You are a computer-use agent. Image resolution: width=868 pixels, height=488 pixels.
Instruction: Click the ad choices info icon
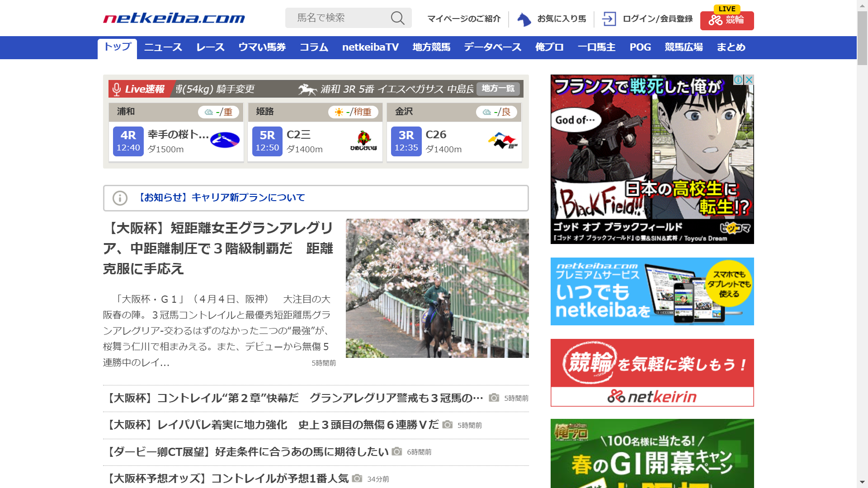[738, 80]
